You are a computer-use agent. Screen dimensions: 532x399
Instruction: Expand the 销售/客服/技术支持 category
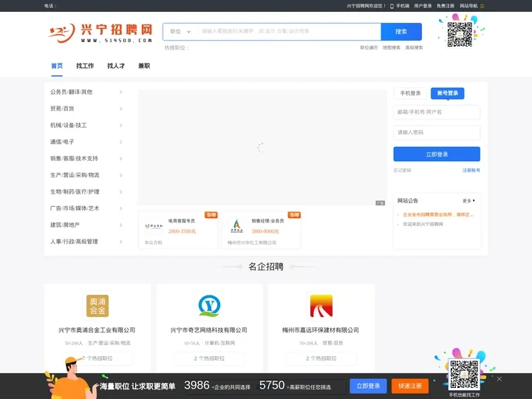(86, 158)
